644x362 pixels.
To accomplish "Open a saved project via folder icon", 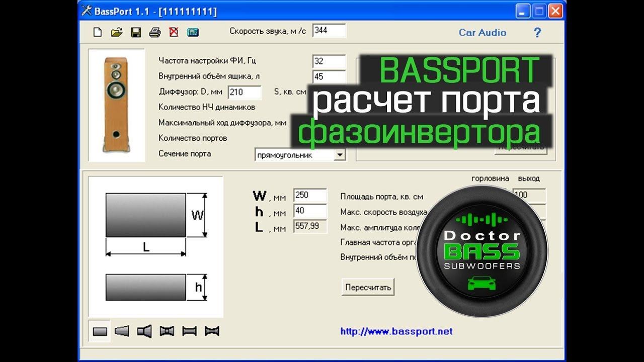I will (117, 33).
